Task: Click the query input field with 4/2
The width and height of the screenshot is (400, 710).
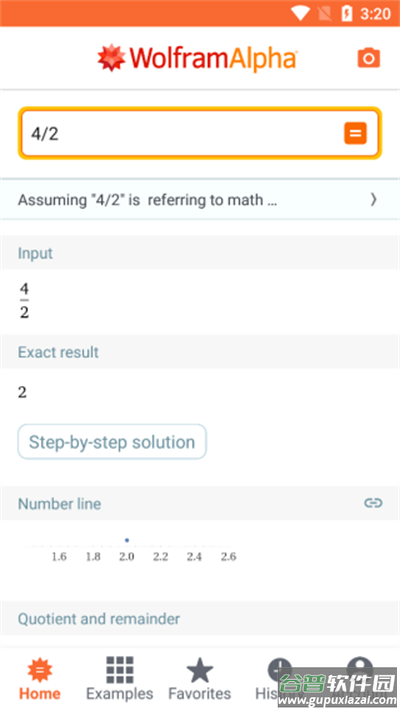Action: point(200,134)
